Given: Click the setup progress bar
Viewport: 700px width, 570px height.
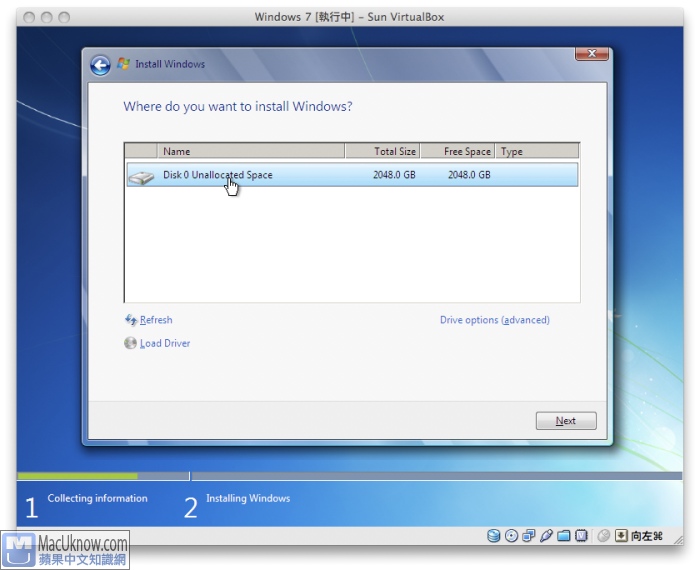Looking at the screenshot, I should 349,476.
